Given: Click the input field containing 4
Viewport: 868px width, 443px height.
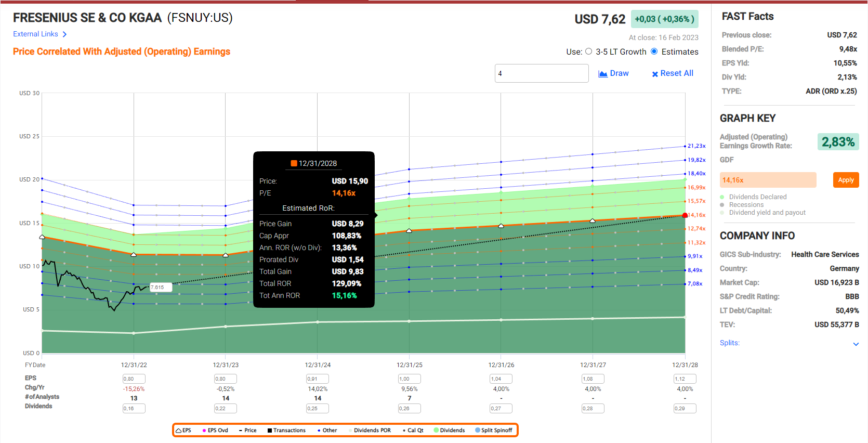Looking at the screenshot, I should point(541,73).
